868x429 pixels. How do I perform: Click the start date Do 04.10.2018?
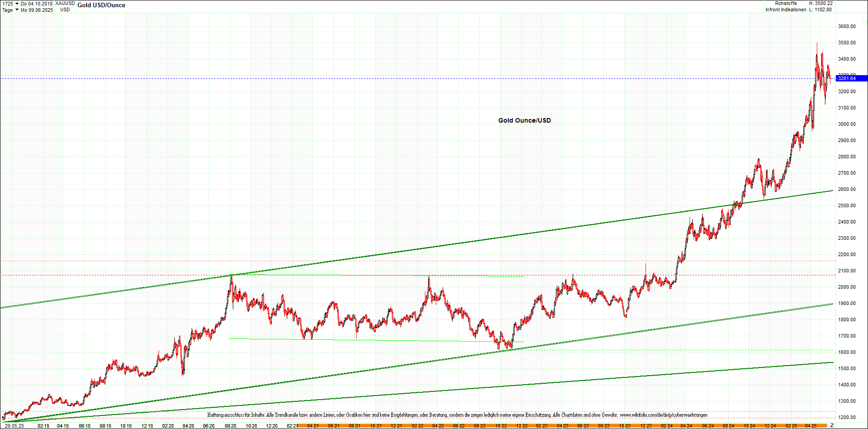(x=37, y=4)
